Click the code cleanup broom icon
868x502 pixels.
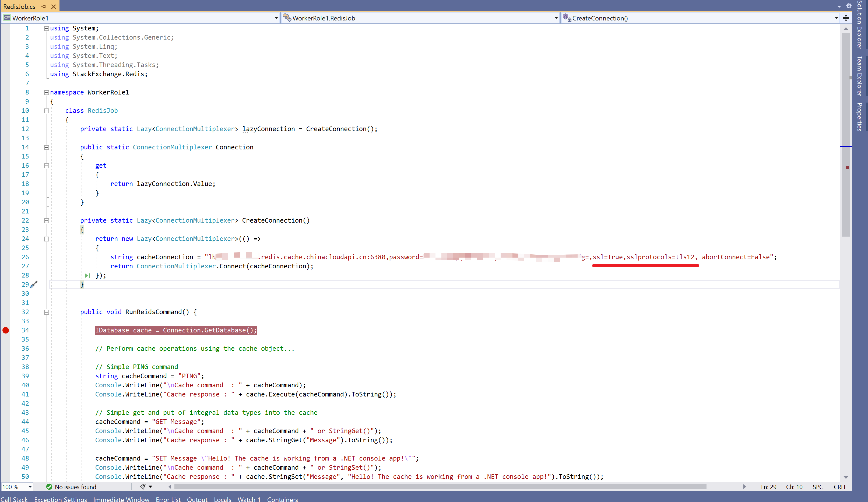pyautogui.click(x=143, y=486)
